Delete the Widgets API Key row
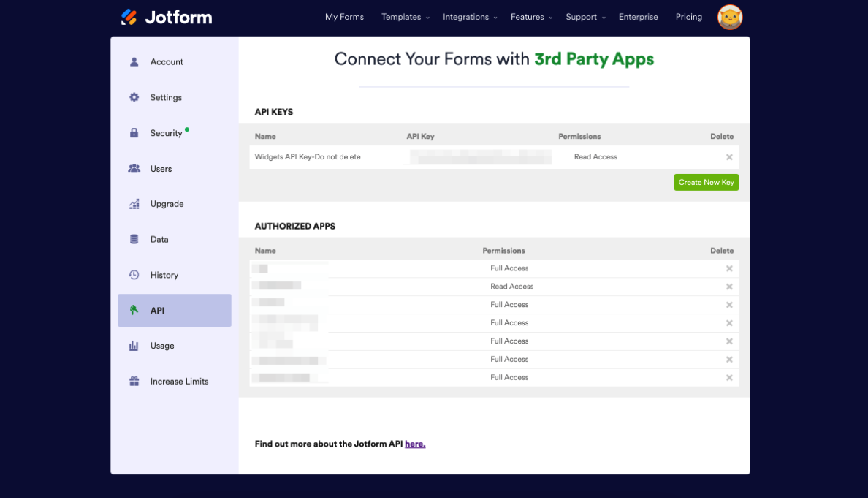The image size is (868, 500). pos(728,157)
